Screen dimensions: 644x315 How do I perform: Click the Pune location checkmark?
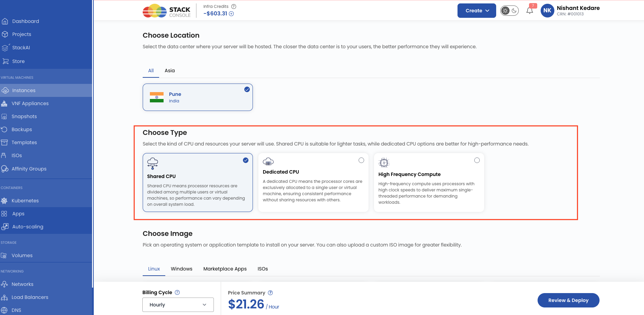click(247, 89)
